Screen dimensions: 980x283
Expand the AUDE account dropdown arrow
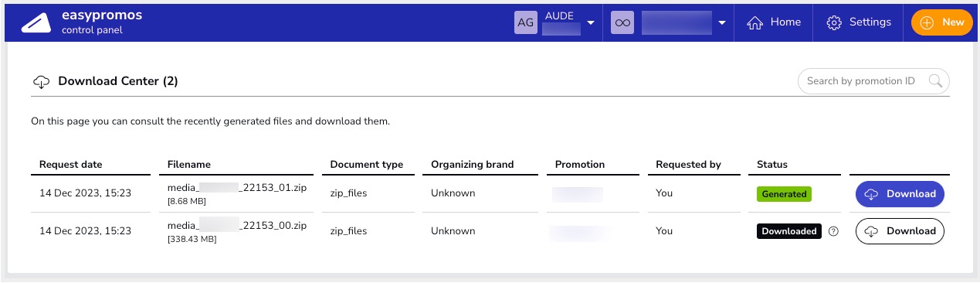[591, 23]
